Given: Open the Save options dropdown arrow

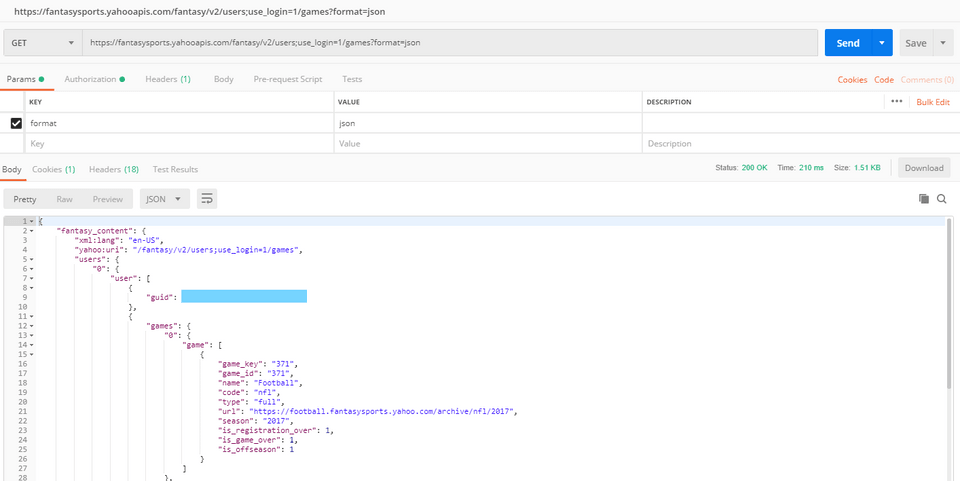Looking at the screenshot, I should click(942, 43).
